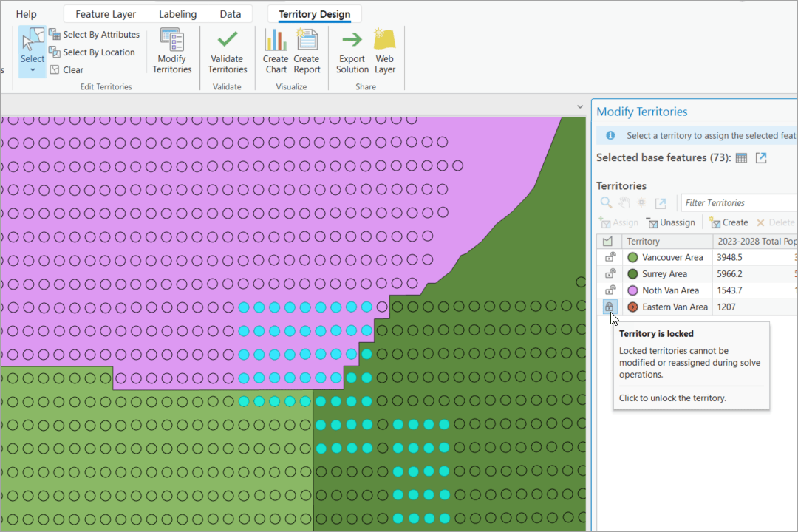
Task: Click Export Solution
Action: (352, 51)
